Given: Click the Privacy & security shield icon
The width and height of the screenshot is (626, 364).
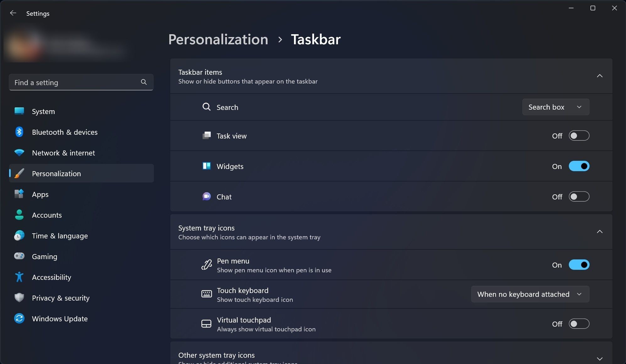Looking at the screenshot, I should (x=19, y=298).
